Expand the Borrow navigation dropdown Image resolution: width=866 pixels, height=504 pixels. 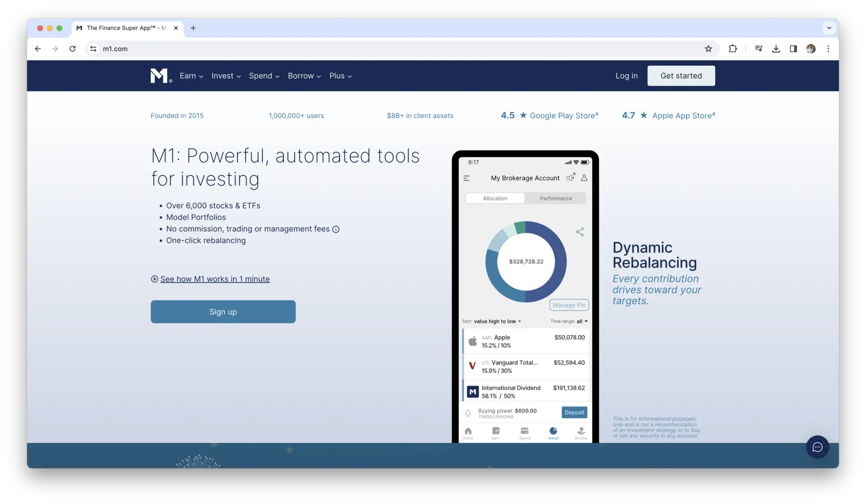pyautogui.click(x=305, y=76)
